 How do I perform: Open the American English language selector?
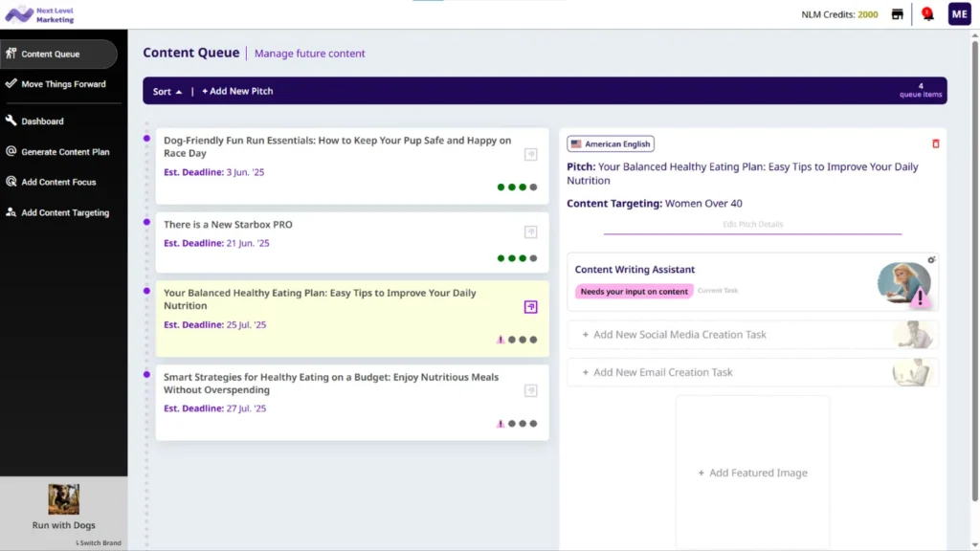[x=611, y=143]
